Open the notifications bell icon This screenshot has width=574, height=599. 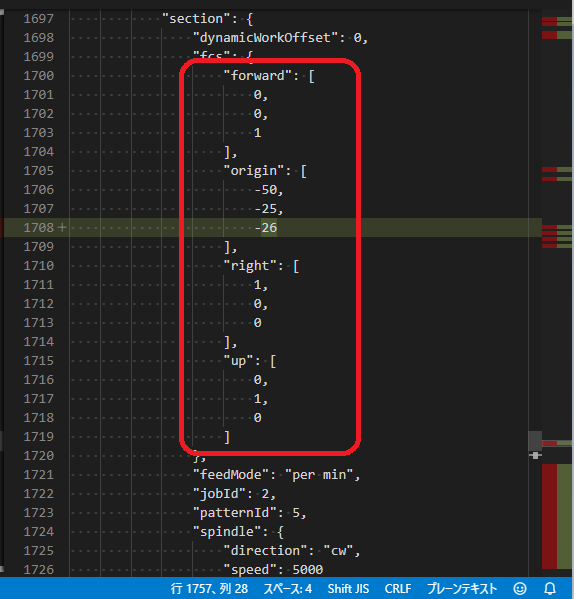point(550,588)
